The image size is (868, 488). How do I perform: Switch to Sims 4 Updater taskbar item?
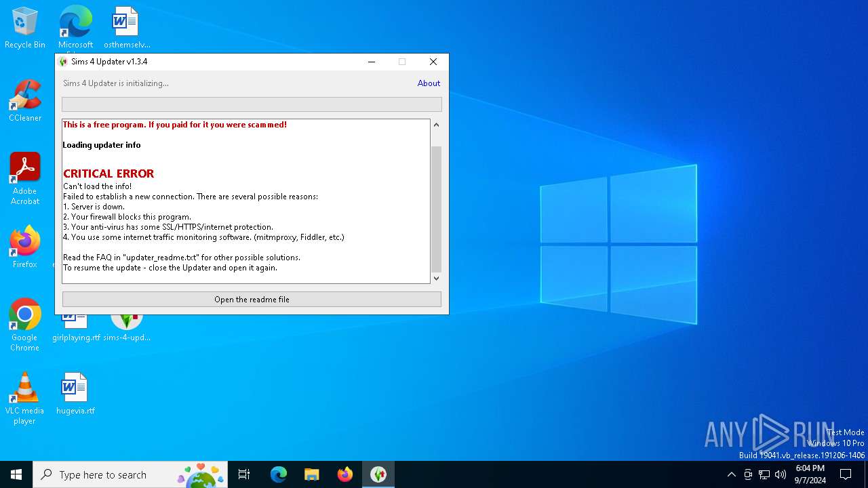378,474
